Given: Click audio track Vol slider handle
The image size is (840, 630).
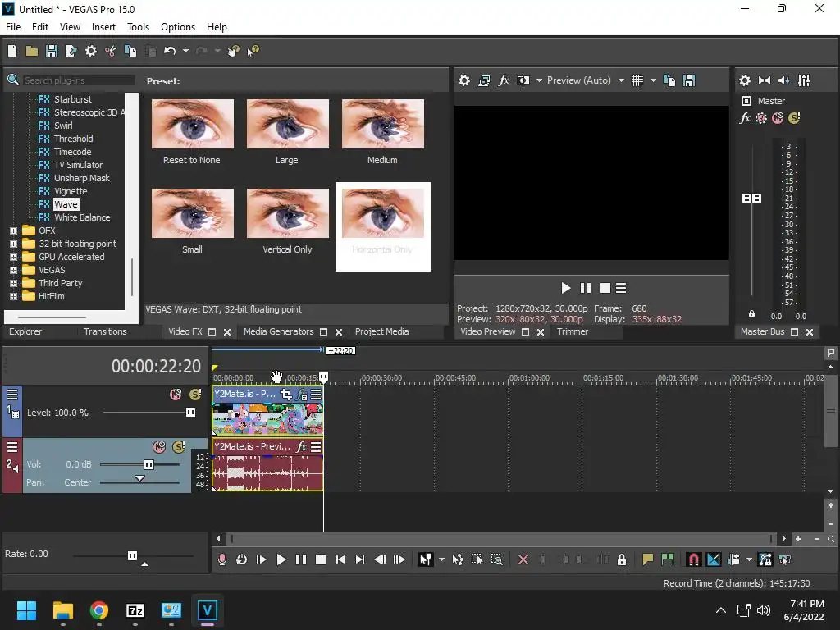Looking at the screenshot, I should 148,464.
